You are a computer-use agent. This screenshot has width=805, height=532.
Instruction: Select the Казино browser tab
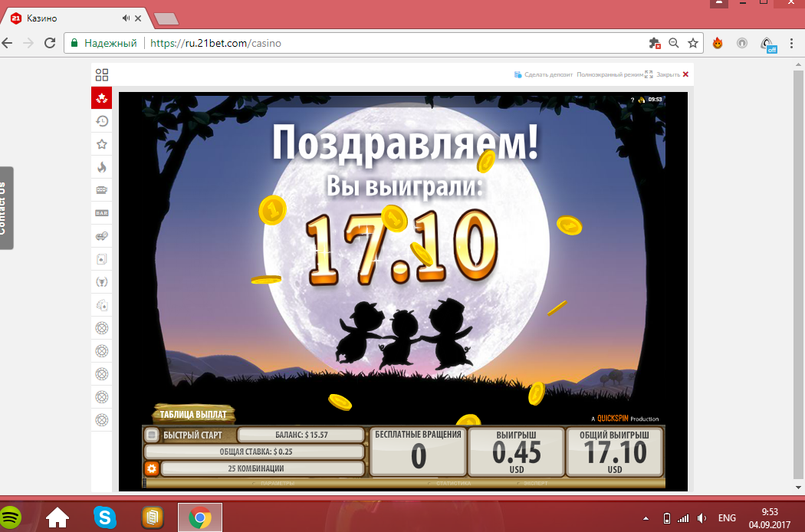72,18
